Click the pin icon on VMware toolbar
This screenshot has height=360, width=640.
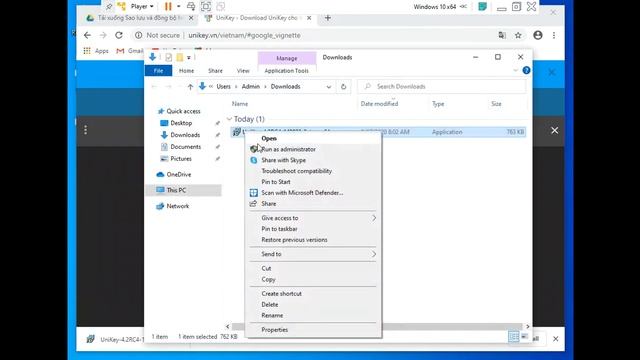pyautogui.click(x=109, y=7)
